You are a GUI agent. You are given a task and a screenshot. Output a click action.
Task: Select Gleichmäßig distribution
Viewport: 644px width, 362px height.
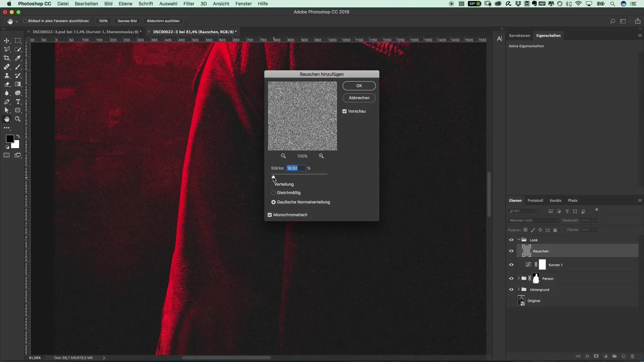(273, 193)
